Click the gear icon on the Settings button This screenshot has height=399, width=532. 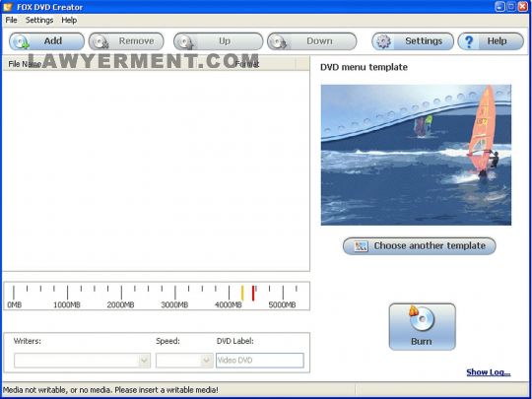[x=384, y=41]
